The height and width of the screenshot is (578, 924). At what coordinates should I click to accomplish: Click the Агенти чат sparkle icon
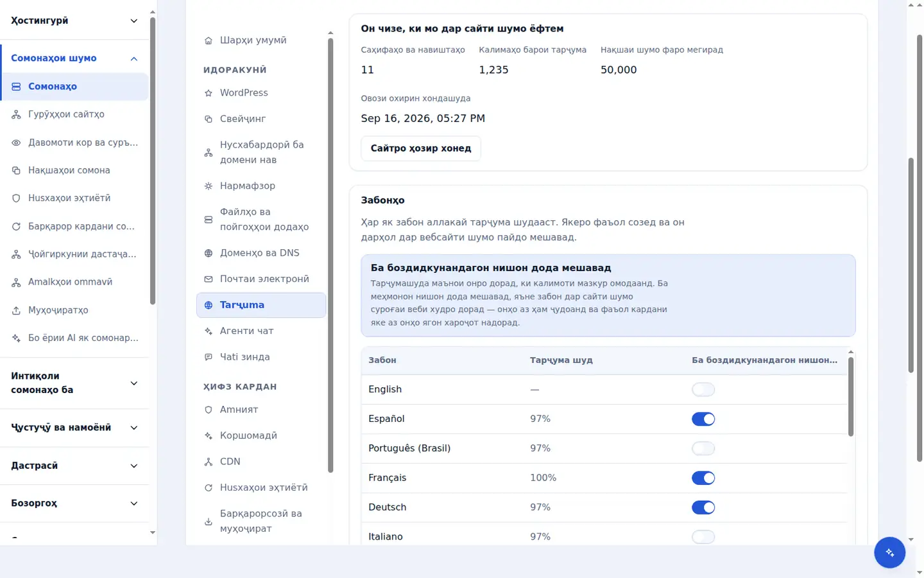tap(209, 331)
